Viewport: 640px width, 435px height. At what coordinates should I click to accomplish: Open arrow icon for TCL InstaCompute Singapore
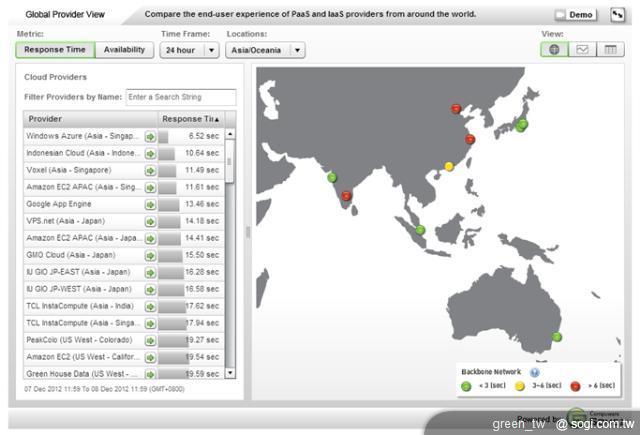pyautogui.click(x=151, y=324)
